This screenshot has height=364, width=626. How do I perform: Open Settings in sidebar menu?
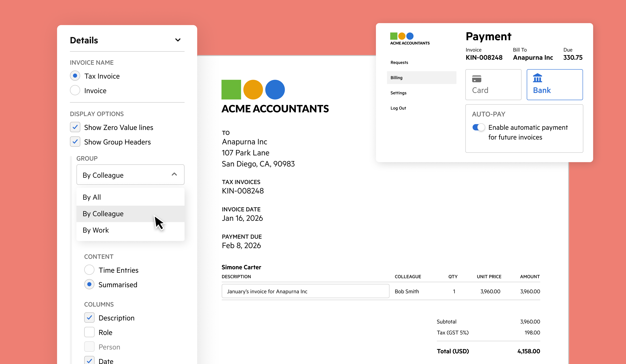398,93
